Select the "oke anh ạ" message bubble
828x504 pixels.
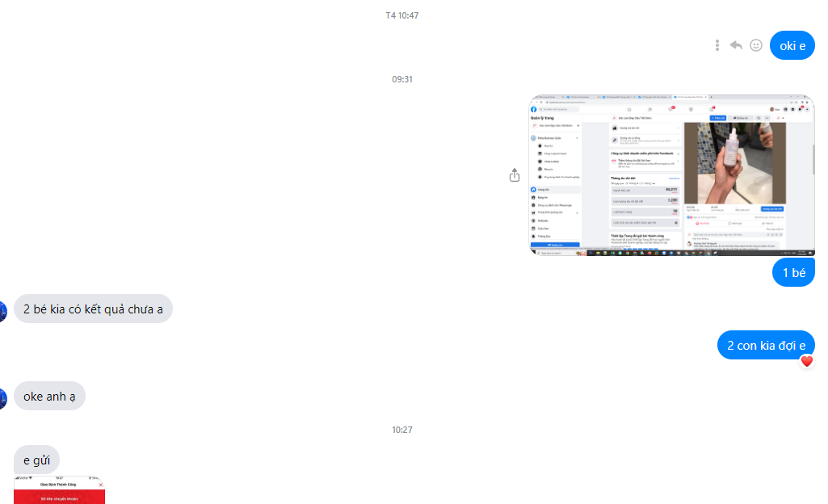[x=49, y=396]
